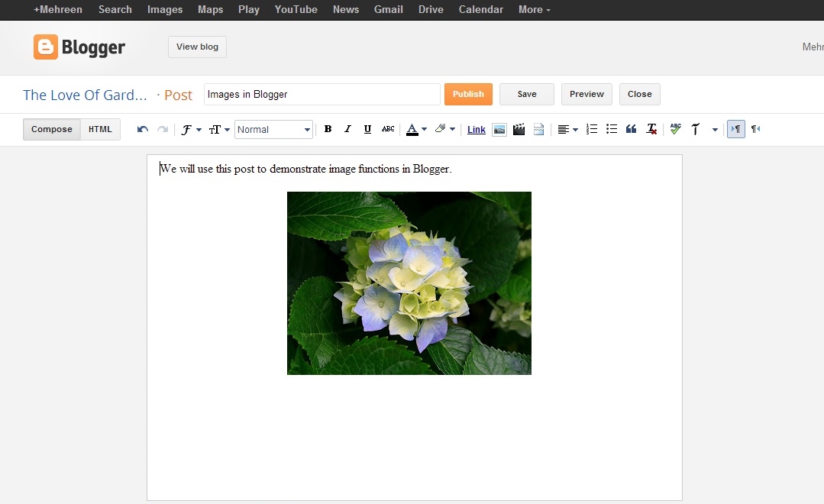Open Play in the Google bar
This screenshot has height=504, width=824.
coord(248,9)
